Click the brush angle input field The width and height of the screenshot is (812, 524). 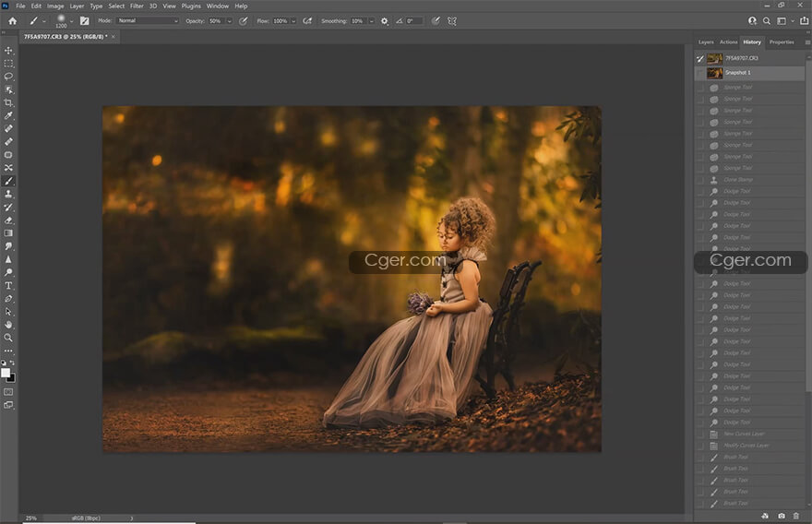coord(414,21)
